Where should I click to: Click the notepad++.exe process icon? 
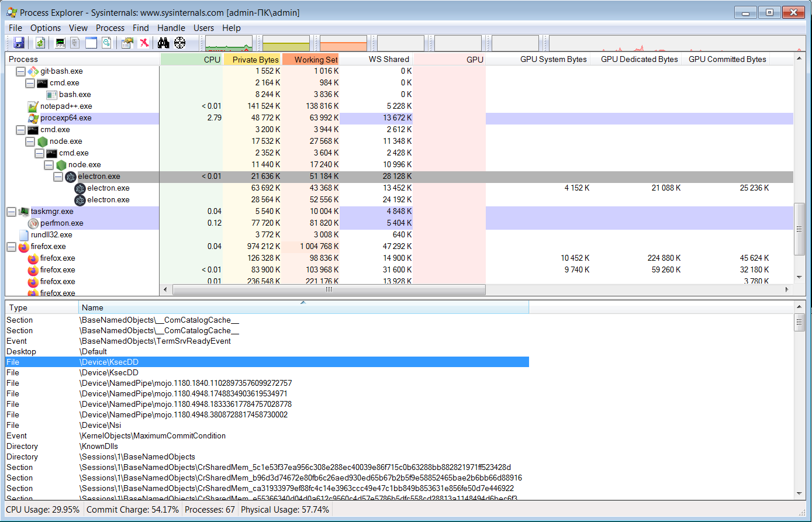(x=33, y=106)
